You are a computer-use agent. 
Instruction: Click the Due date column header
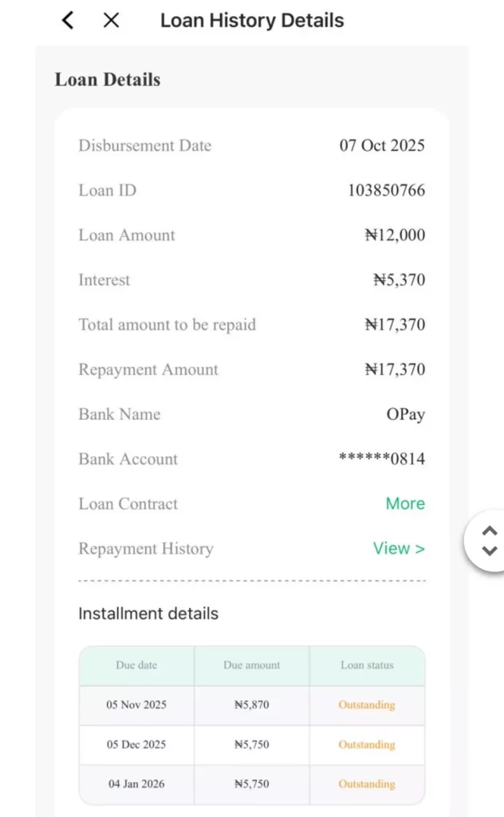136,665
